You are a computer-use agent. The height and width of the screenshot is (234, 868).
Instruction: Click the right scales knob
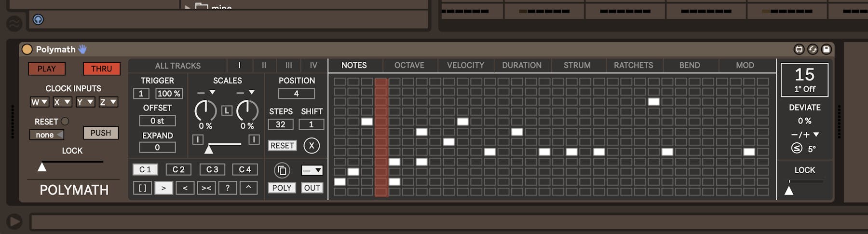[x=247, y=111]
